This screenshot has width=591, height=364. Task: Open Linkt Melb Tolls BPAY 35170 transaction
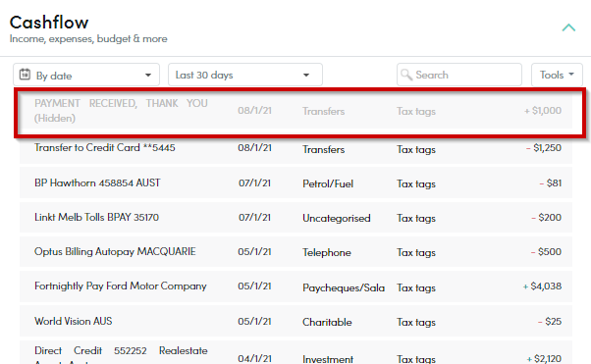click(96, 217)
